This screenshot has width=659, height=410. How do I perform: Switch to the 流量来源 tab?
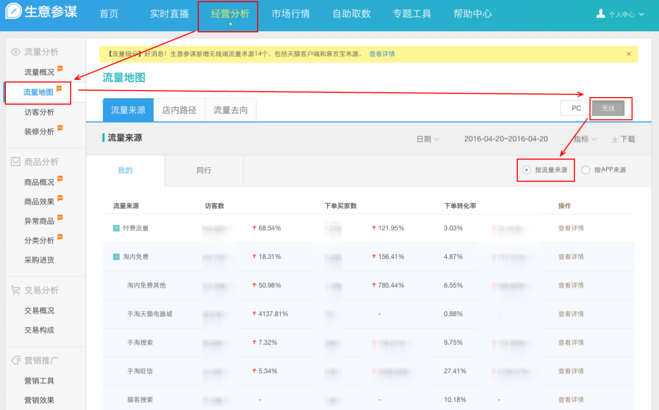128,110
